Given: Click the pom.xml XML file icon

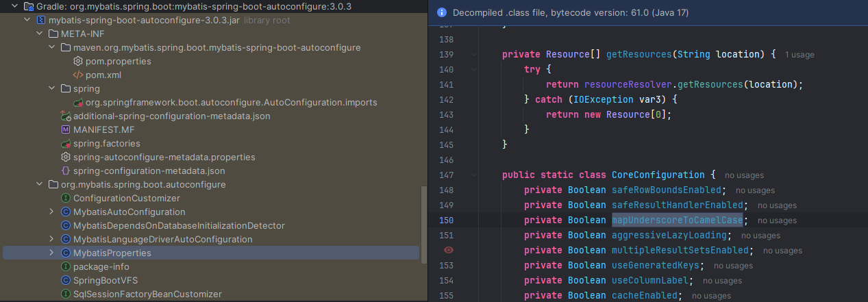Looking at the screenshot, I should (x=78, y=75).
